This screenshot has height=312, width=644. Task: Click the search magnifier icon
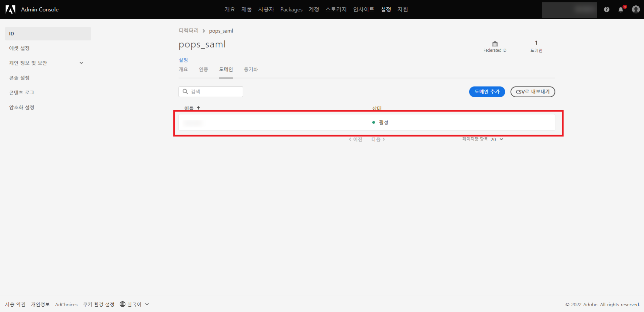pyautogui.click(x=185, y=92)
